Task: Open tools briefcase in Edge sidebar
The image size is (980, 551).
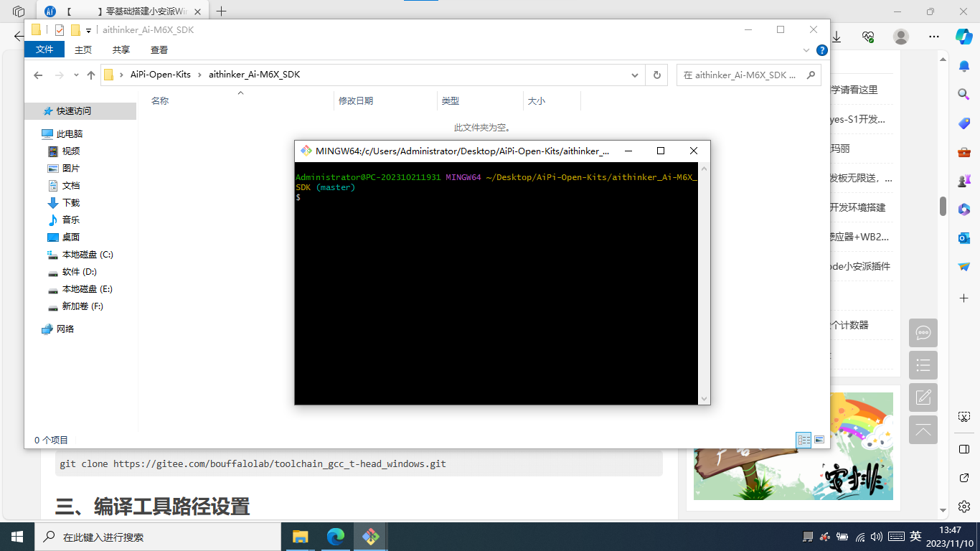Action: tap(964, 152)
